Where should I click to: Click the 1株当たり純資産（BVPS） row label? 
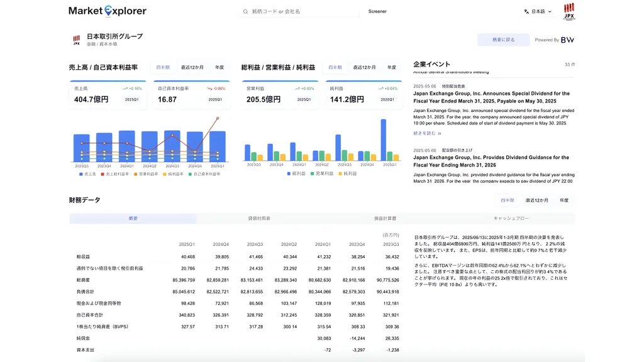[x=103, y=327]
